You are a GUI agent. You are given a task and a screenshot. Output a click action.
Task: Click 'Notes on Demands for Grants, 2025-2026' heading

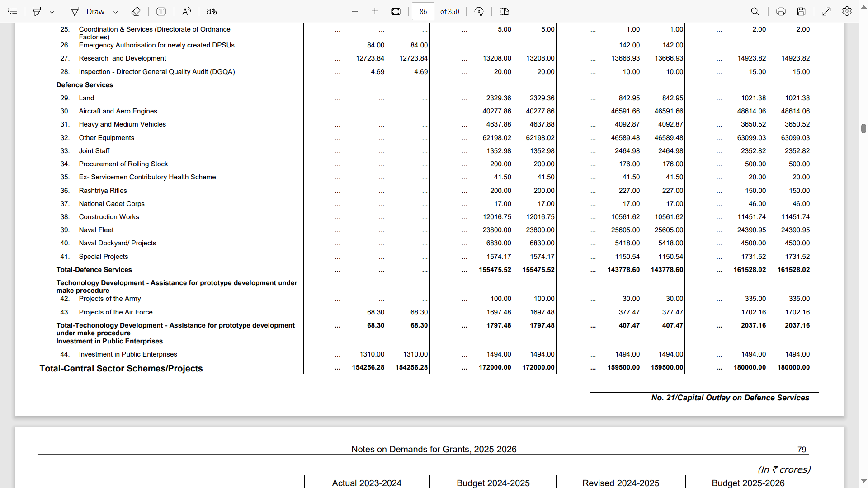pos(434,449)
